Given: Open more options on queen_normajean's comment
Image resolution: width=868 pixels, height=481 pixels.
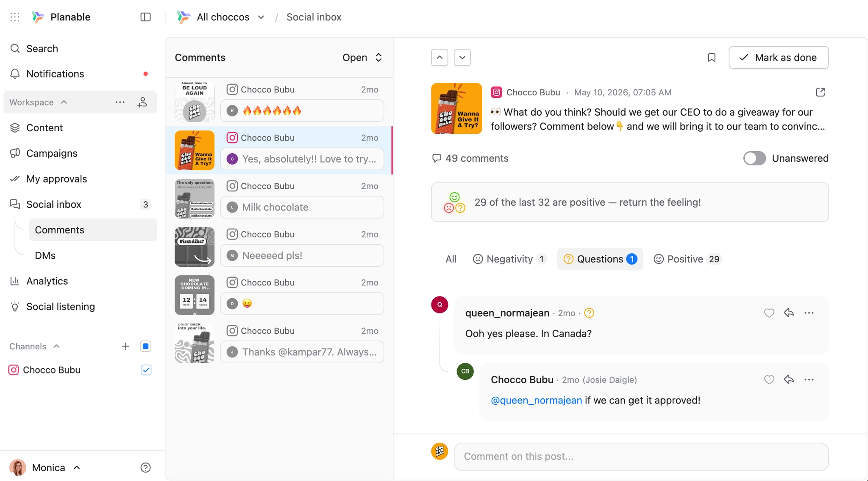Looking at the screenshot, I should tap(809, 313).
